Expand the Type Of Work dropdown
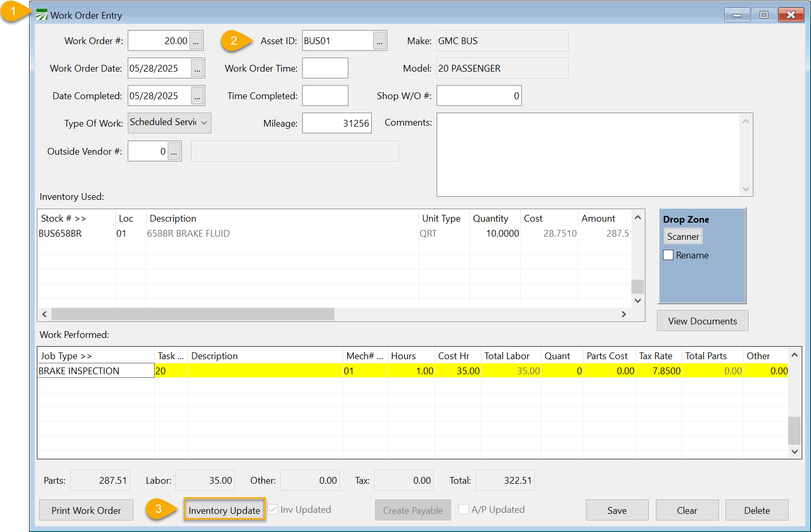 pos(204,123)
